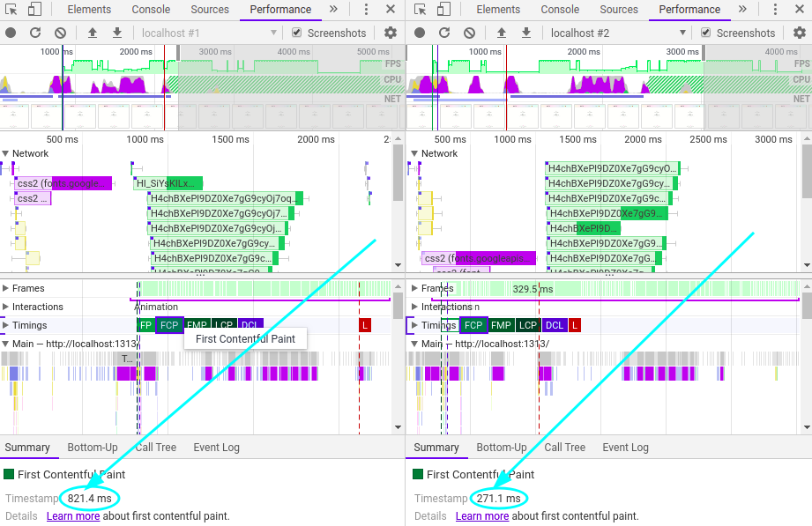This screenshot has height=526, width=812.
Task: Save profile download icon in right DevTools
Action: [526, 33]
